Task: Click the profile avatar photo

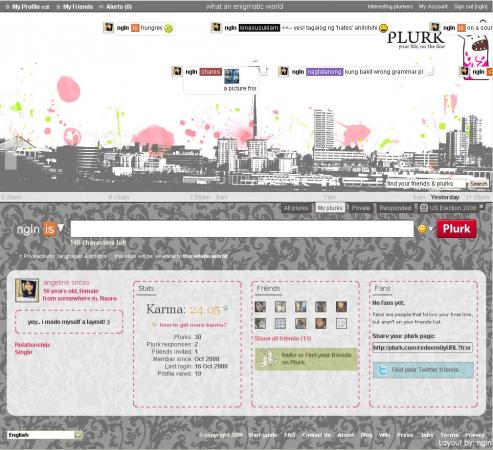Action: (27, 290)
